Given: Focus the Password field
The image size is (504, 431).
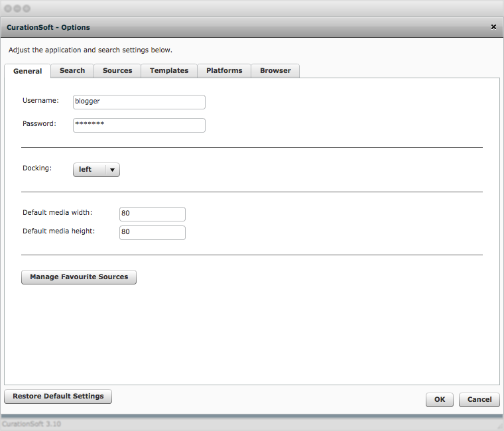Looking at the screenshot, I should tap(139, 125).
